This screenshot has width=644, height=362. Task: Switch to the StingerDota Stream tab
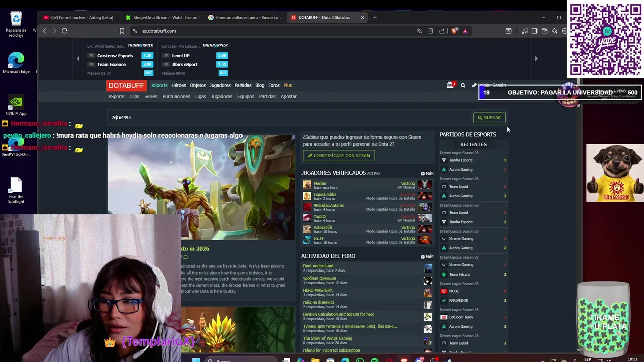point(163,17)
